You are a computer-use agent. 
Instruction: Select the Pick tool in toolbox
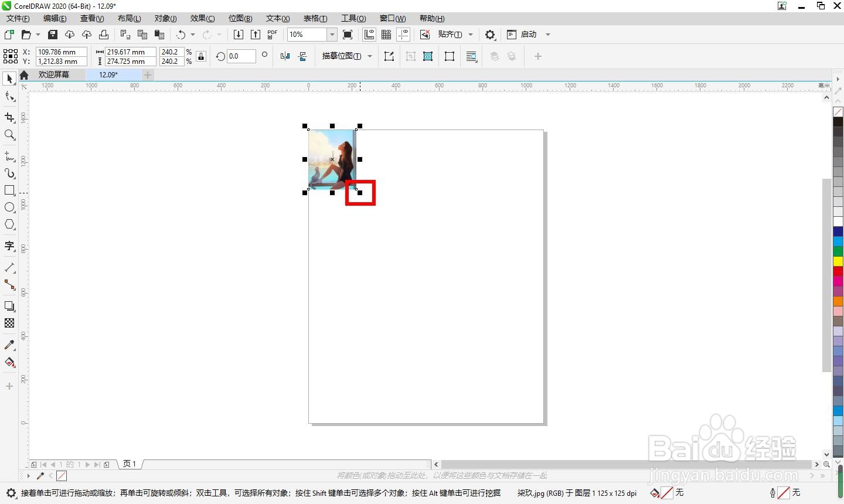click(9, 79)
